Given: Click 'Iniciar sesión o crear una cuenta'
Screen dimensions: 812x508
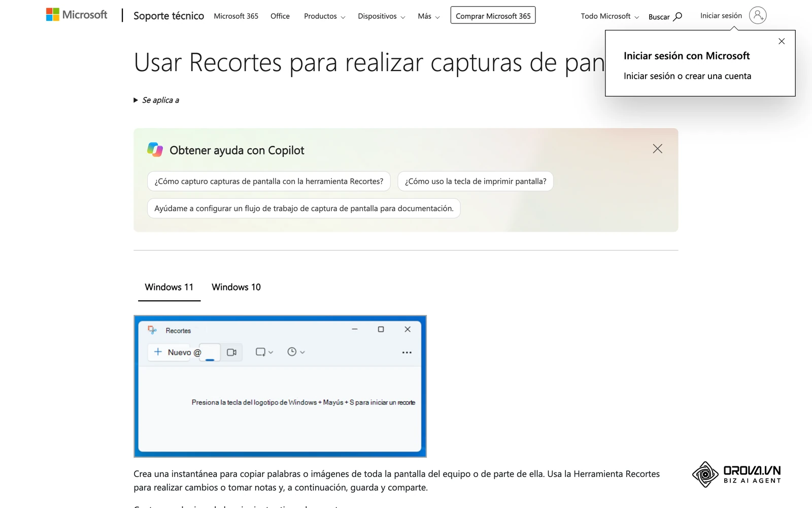Looking at the screenshot, I should pyautogui.click(x=687, y=76).
